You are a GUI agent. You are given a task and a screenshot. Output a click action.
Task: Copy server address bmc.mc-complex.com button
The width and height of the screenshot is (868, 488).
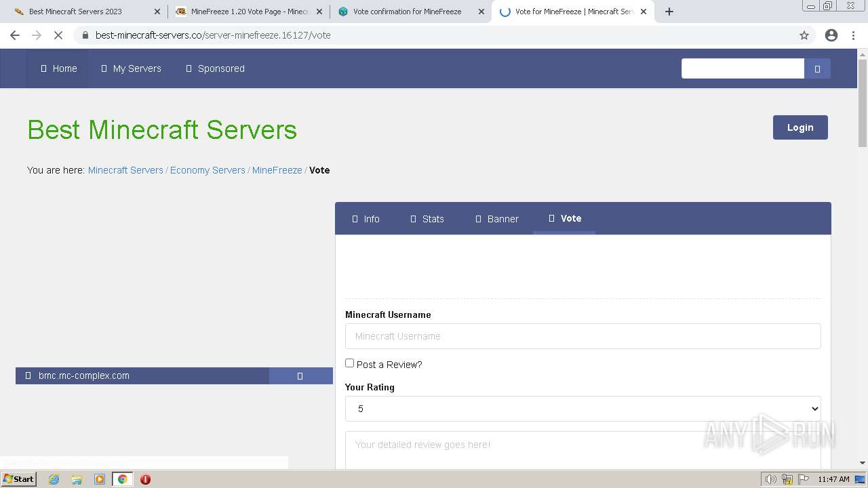coord(300,375)
